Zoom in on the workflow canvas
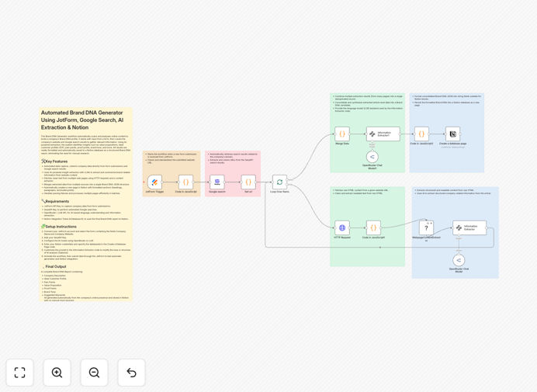The height and width of the screenshot is (392, 537). click(x=57, y=373)
